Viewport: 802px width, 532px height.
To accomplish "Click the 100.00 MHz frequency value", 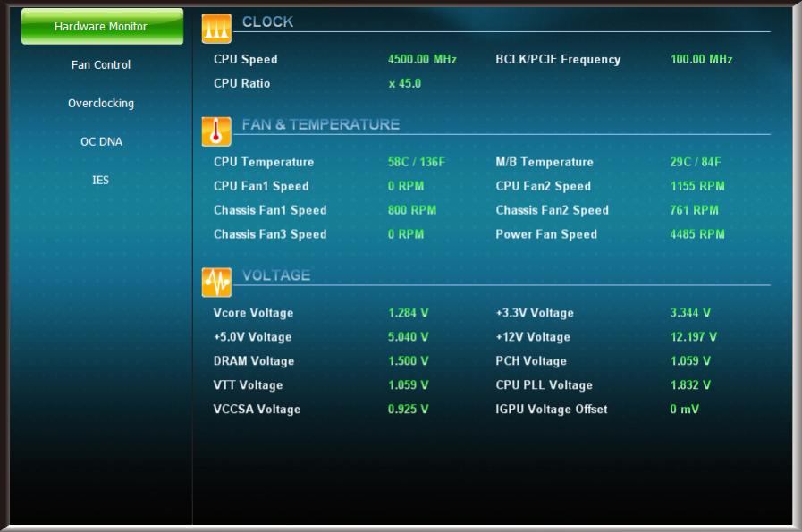I will [x=701, y=59].
